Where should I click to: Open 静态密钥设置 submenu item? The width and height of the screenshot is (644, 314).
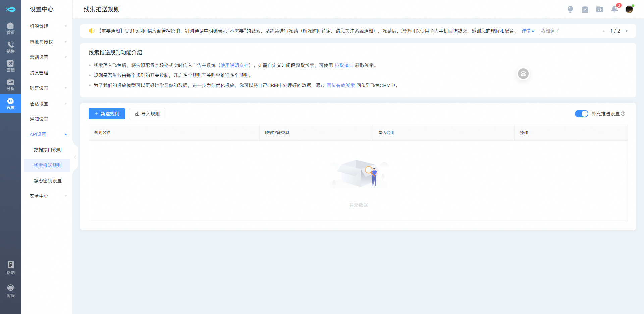click(x=47, y=181)
